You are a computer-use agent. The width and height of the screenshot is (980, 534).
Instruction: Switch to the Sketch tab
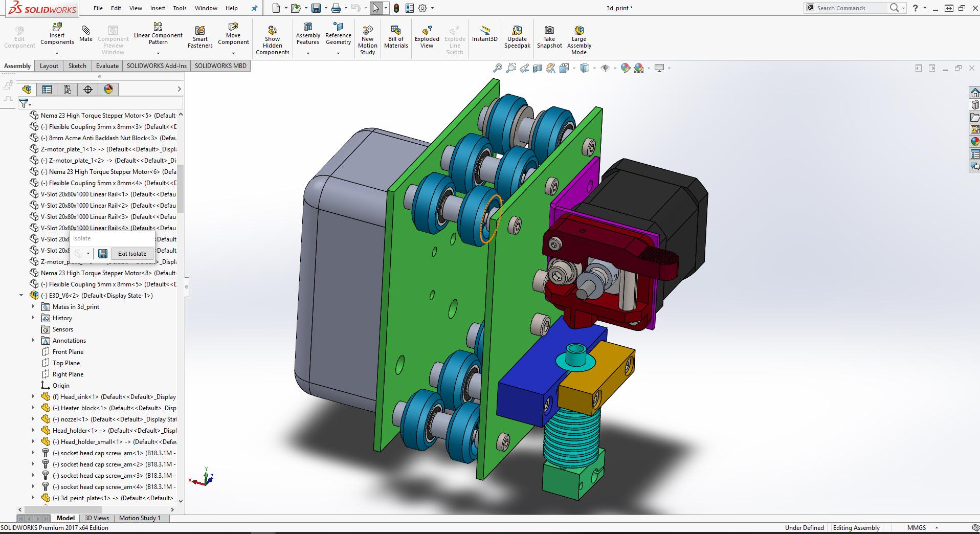77,66
